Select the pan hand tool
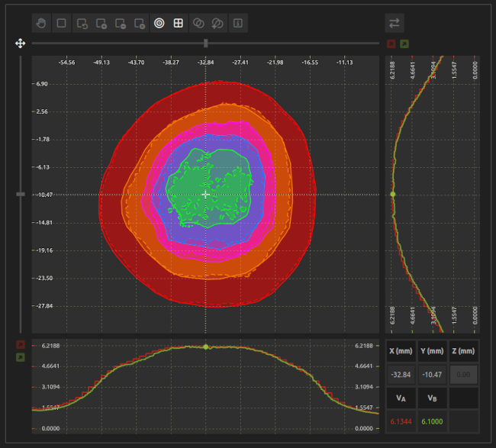This screenshot has width=496, height=448. pyautogui.click(x=41, y=23)
